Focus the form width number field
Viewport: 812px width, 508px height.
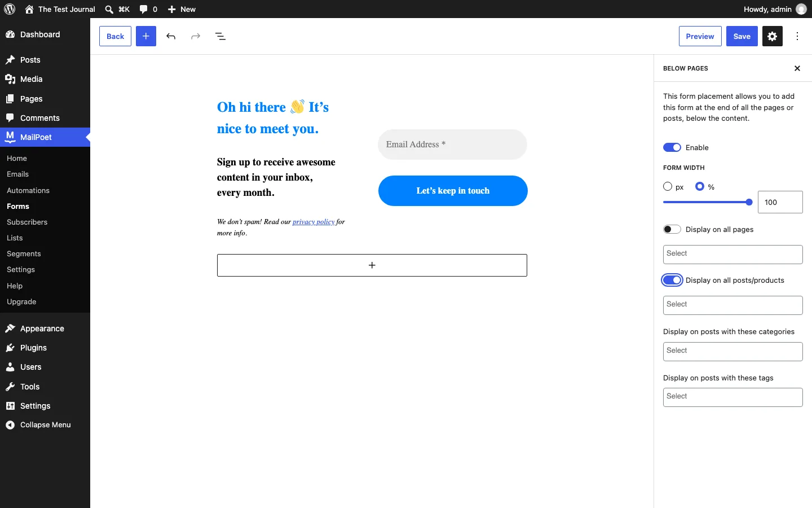(780, 202)
